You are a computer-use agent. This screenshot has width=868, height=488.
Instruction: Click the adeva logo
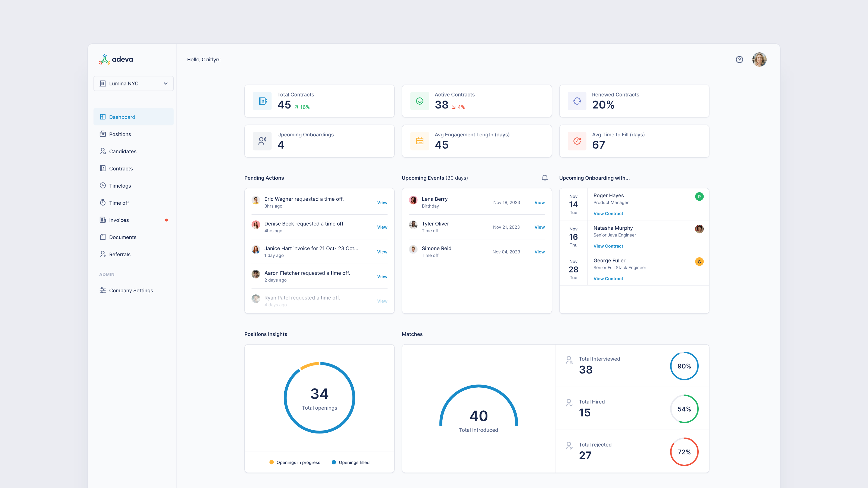click(x=116, y=60)
